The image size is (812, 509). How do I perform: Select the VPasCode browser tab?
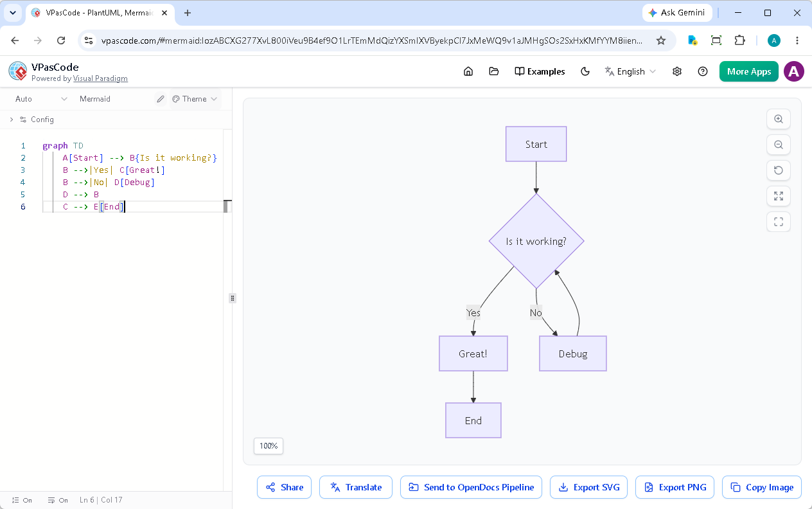pyautogui.click(x=100, y=13)
